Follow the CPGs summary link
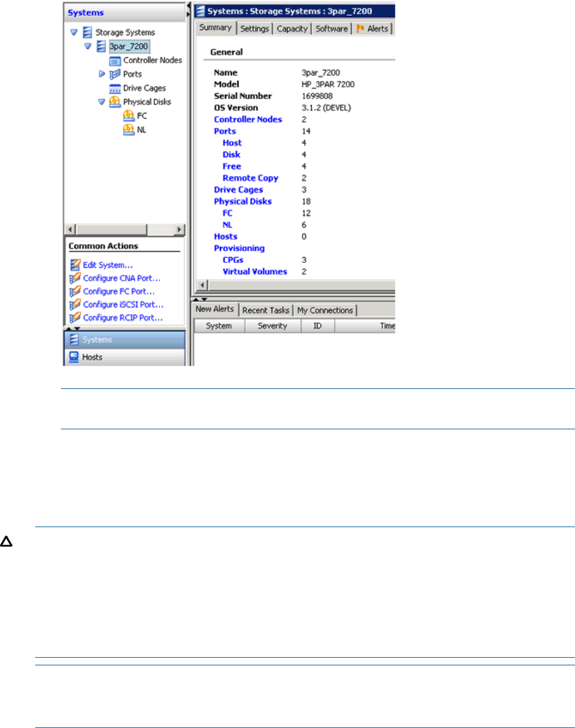This screenshot has width=575, height=728. click(233, 260)
